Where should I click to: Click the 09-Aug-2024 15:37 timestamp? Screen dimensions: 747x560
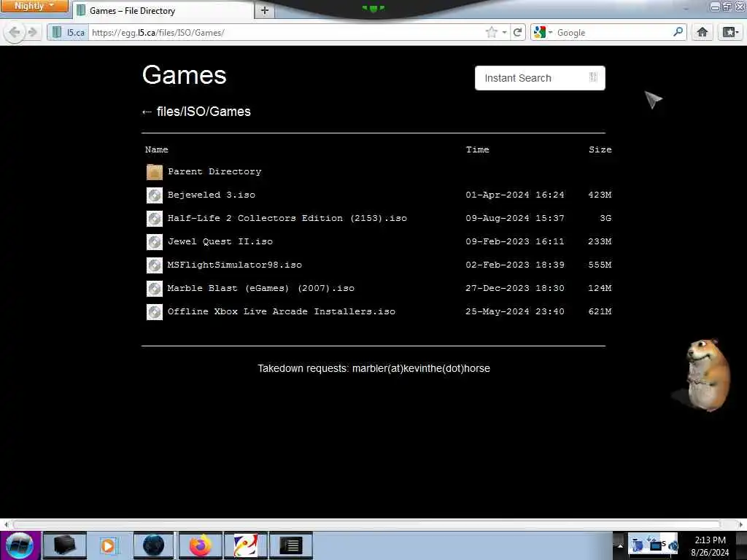(x=515, y=218)
